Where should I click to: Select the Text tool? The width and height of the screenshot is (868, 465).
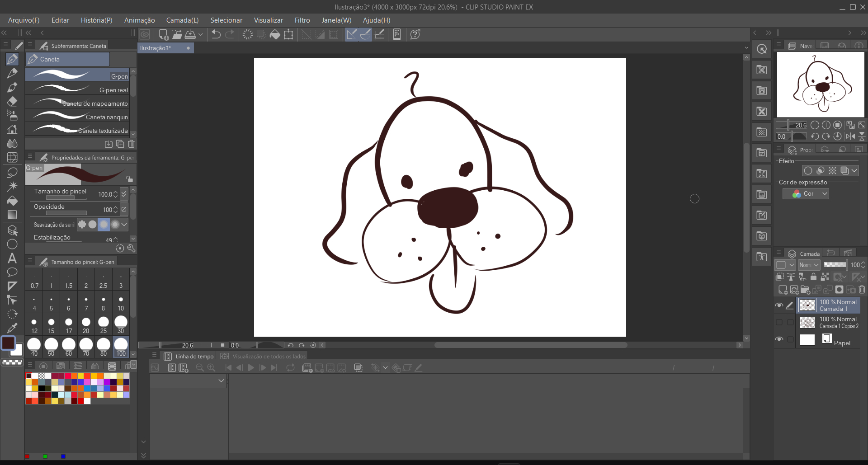[x=12, y=258]
